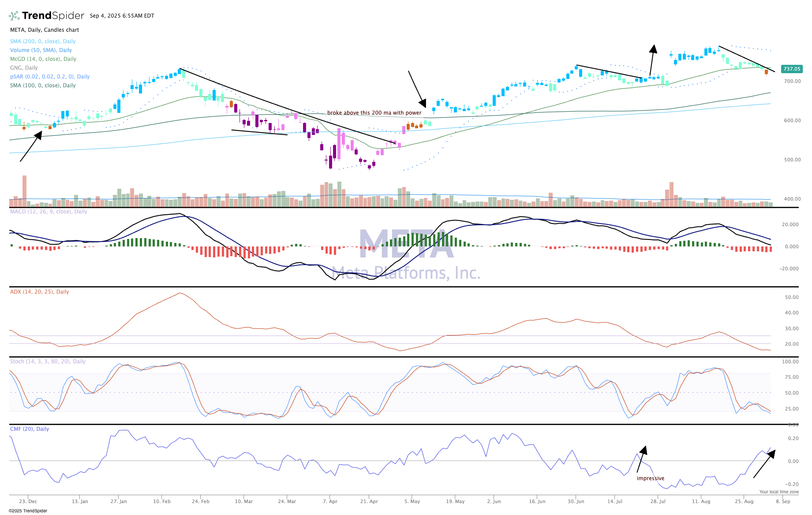This screenshot has width=812, height=515.
Task: Click the 737.05 current price tag
Action: click(791, 69)
